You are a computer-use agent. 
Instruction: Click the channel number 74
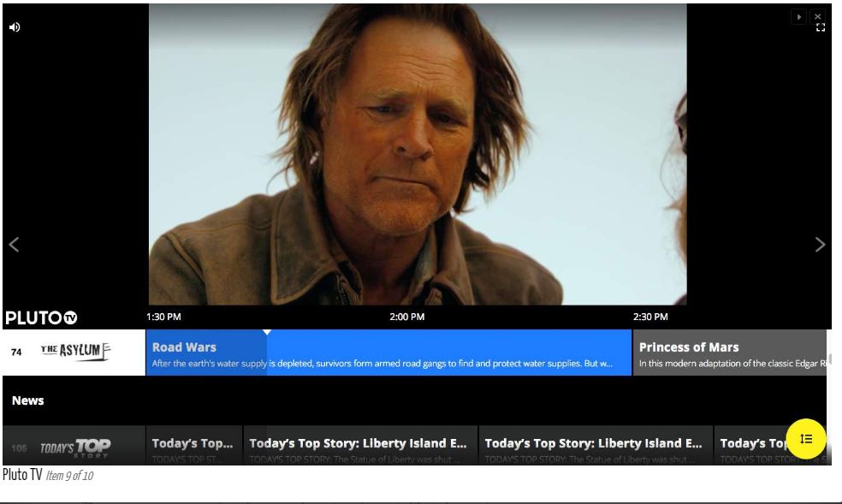tap(16, 352)
